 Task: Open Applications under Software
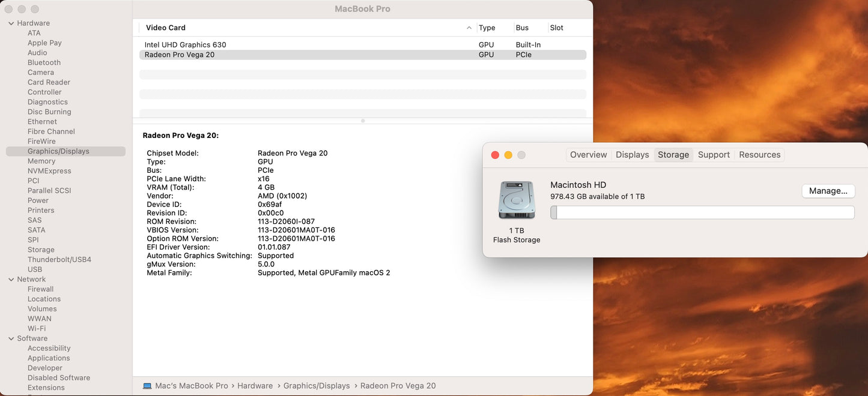49,358
